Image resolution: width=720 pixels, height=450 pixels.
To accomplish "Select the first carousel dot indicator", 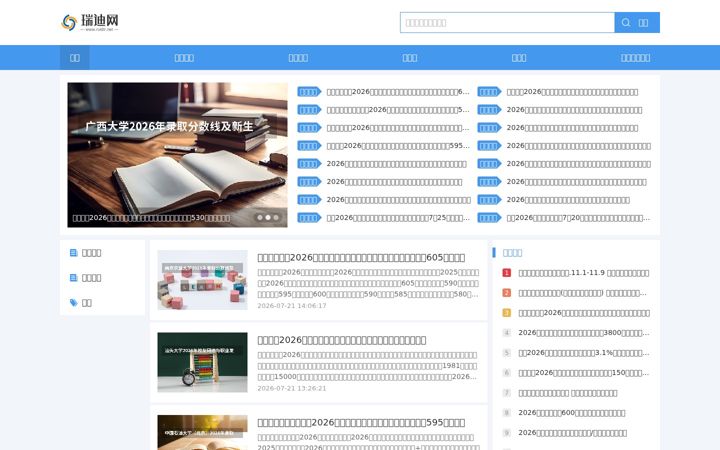I will 260,218.
